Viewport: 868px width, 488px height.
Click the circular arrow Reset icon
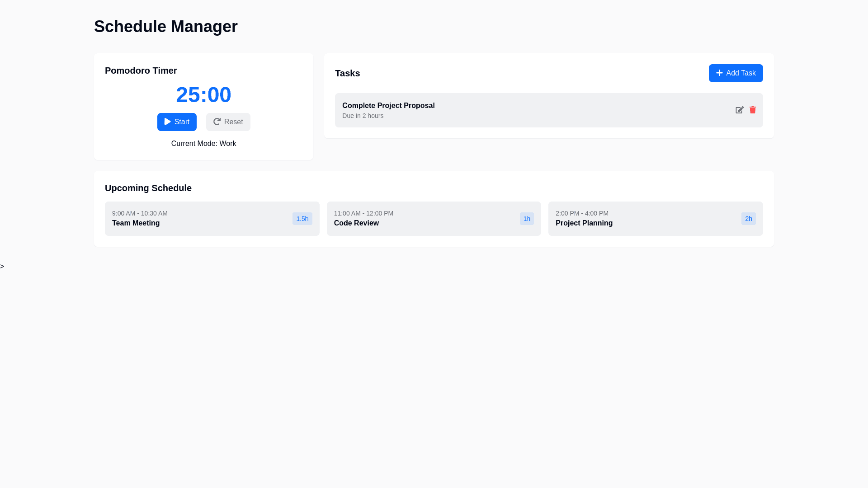pos(217,122)
